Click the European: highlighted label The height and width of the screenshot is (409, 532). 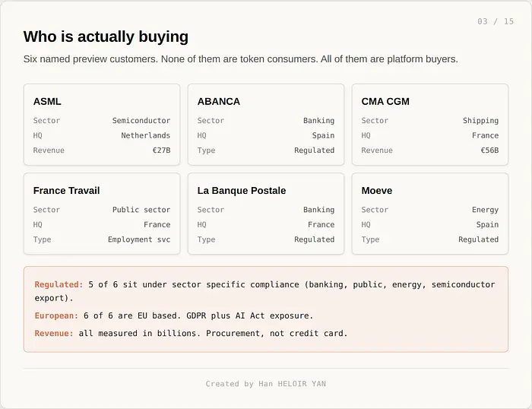[x=56, y=315]
